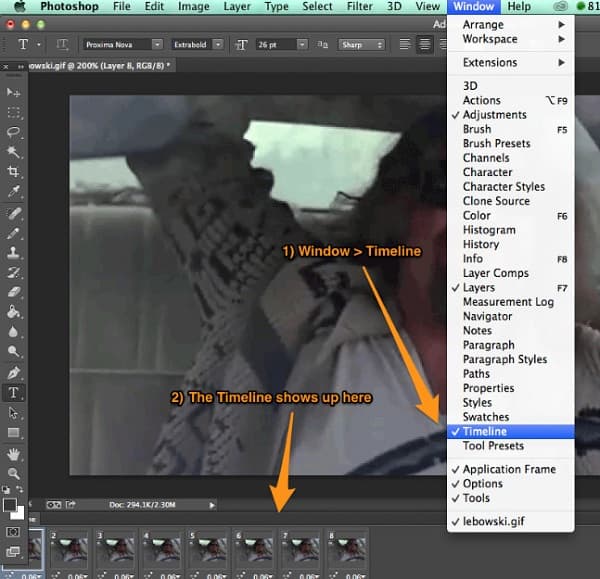This screenshot has height=579, width=600.
Task: Open Navigator panel from Window menu
Action: 510,316
